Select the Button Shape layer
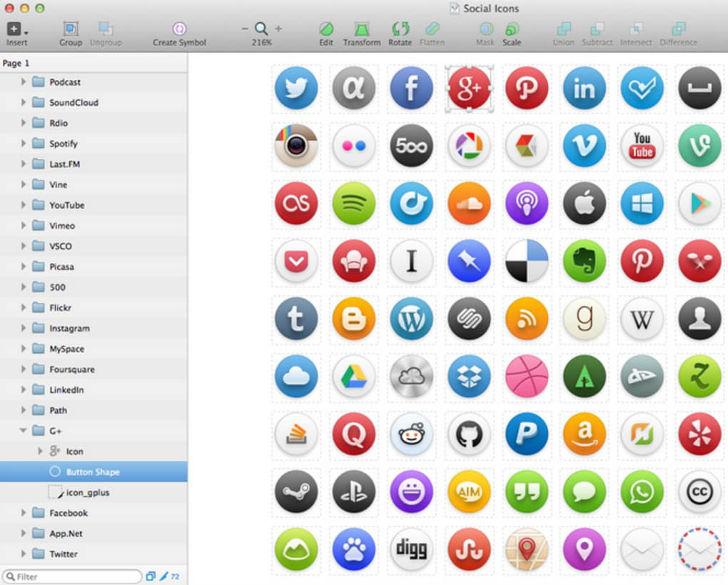 [x=93, y=471]
